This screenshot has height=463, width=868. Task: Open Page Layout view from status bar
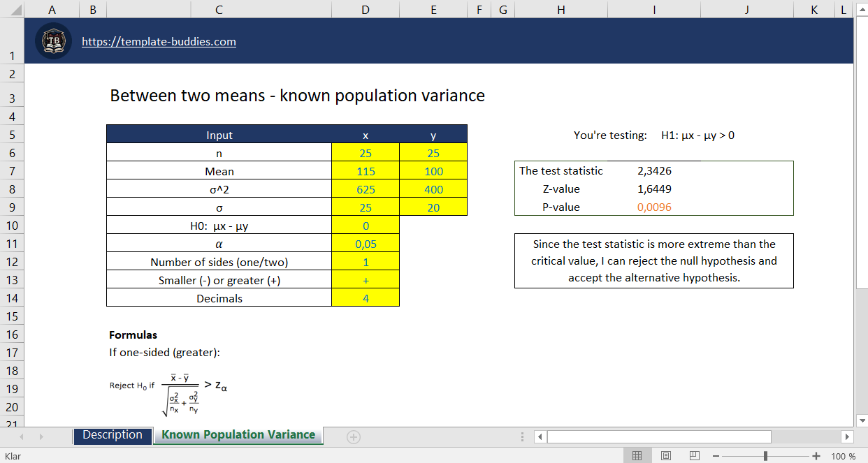click(x=665, y=455)
